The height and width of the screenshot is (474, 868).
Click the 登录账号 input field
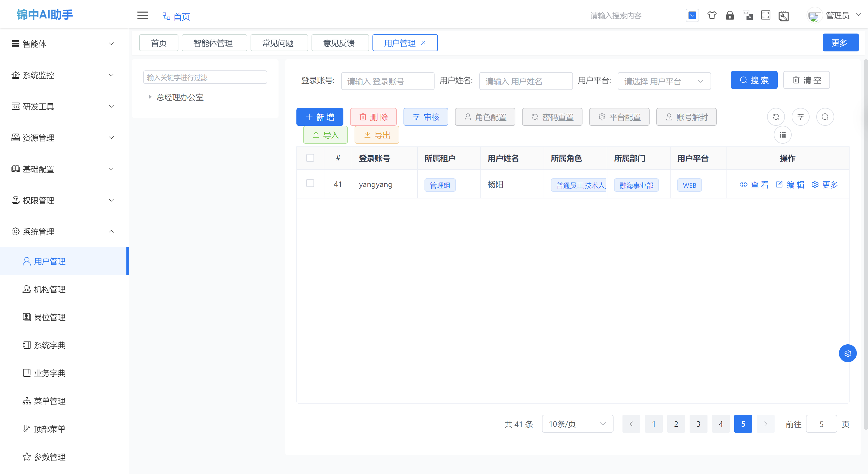pyautogui.click(x=387, y=81)
